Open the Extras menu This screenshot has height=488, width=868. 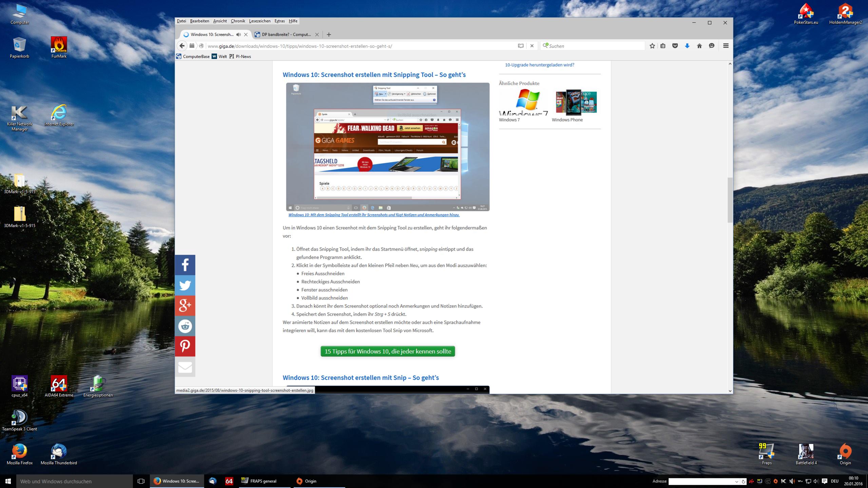pos(279,21)
